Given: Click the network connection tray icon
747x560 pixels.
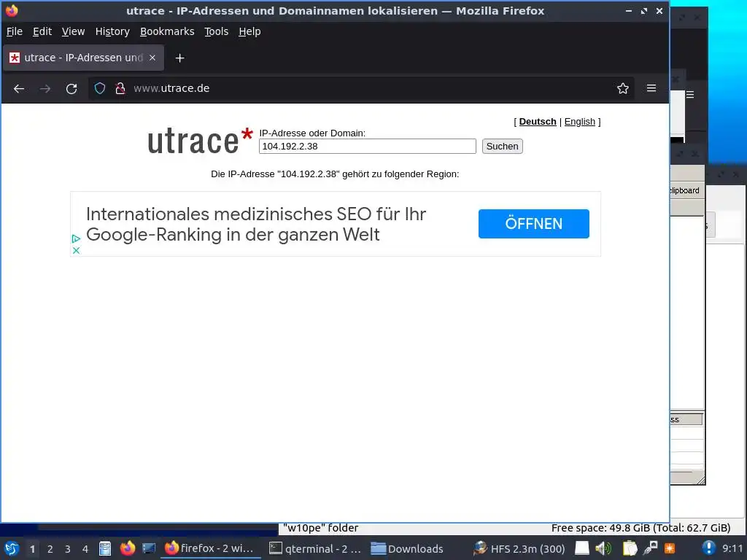Looking at the screenshot, I should 650,548.
